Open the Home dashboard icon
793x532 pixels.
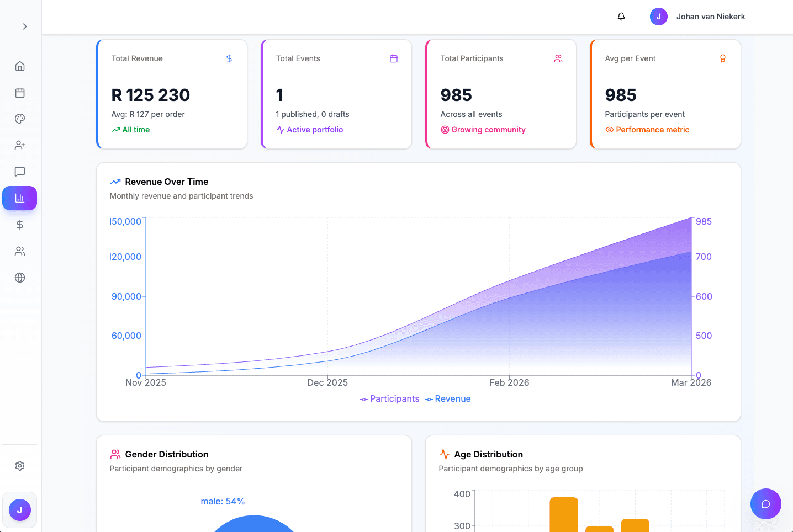coord(20,66)
